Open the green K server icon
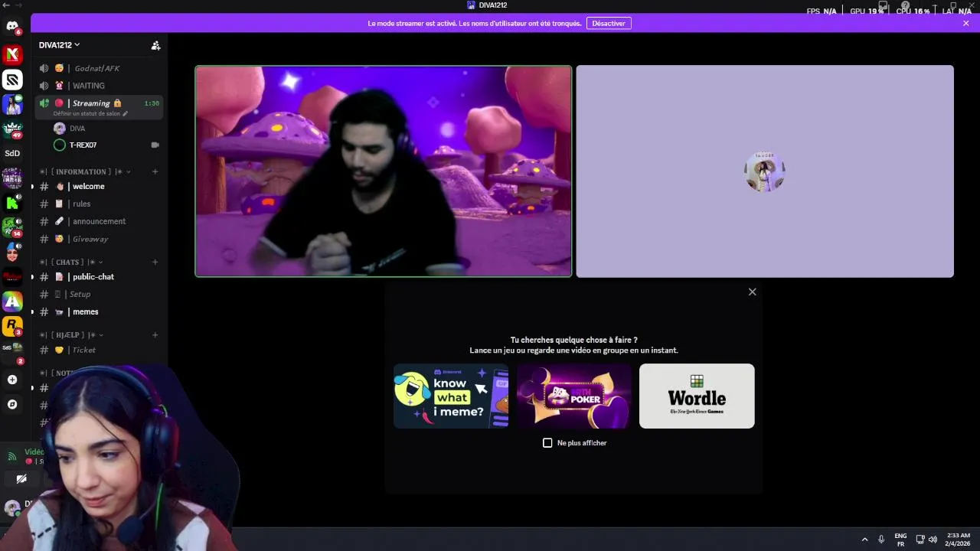980x551 pixels. pyautogui.click(x=12, y=202)
